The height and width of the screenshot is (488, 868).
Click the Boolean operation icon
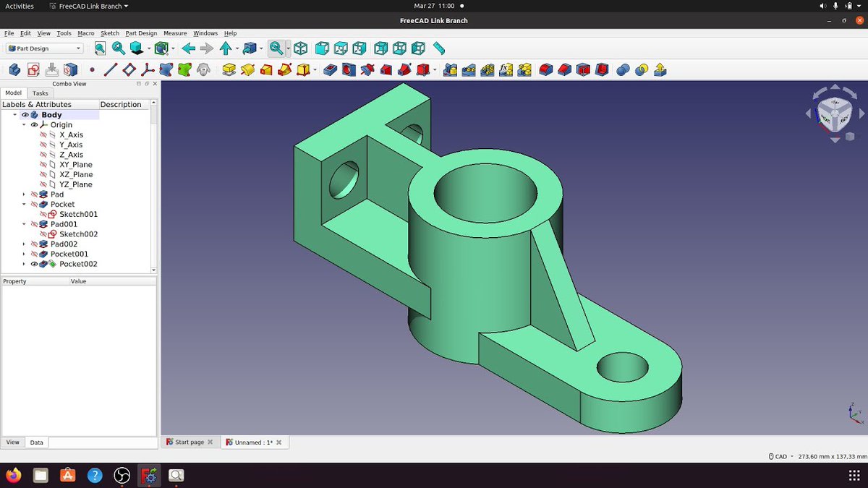pos(623,70)
